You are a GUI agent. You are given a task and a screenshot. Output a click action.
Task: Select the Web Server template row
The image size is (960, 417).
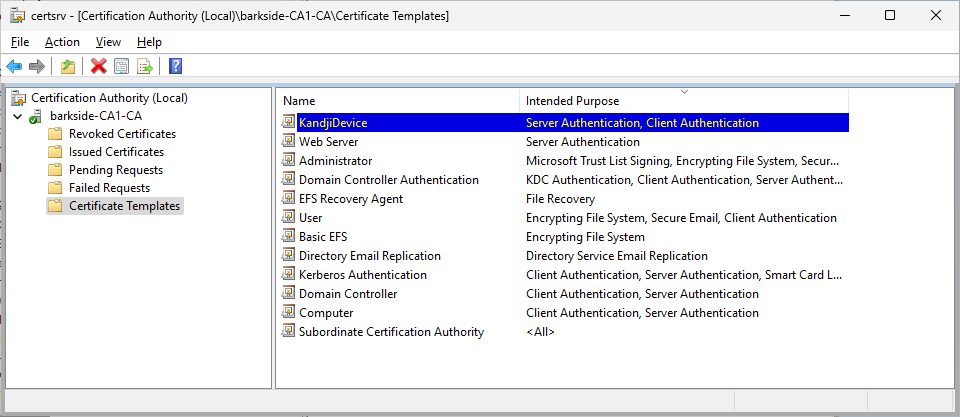(329, 142)
